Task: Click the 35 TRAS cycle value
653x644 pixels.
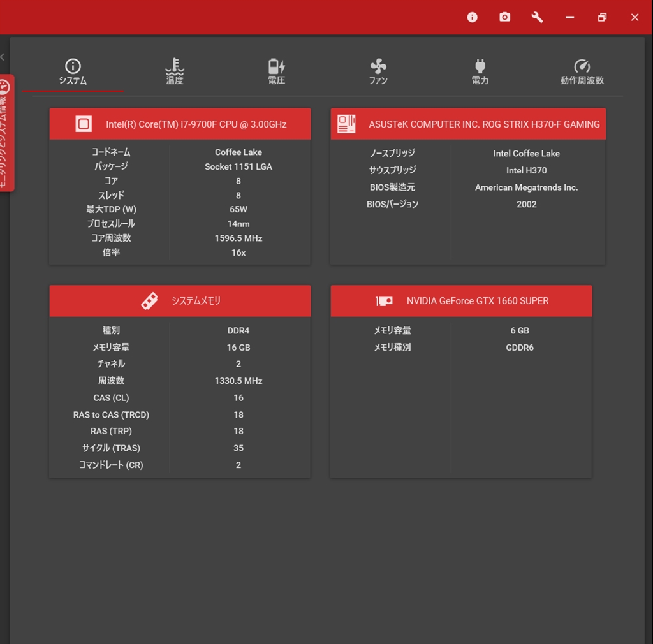Action: [x=238, y=448]
